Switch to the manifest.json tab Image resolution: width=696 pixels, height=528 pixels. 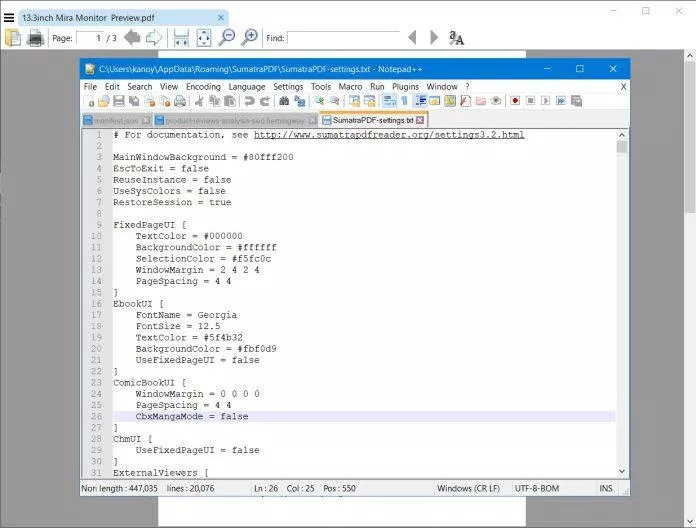pyautogui.click(x=115, y=120)
